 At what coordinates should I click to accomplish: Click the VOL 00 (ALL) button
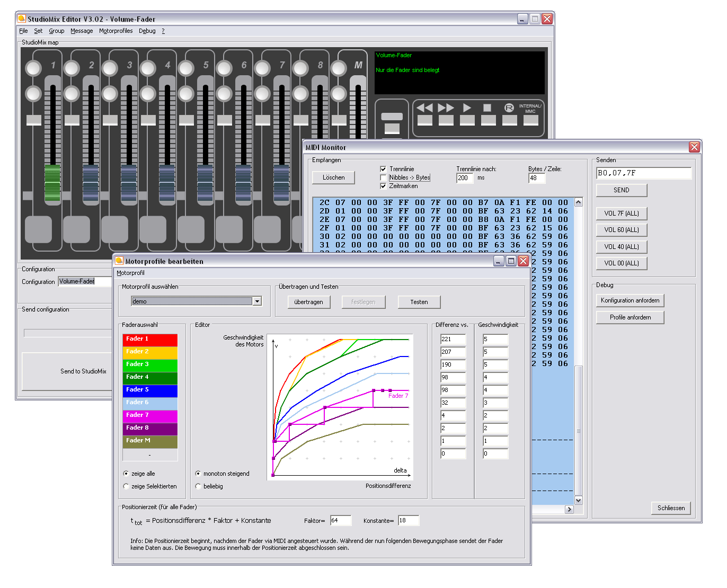(x=622, y=263)
